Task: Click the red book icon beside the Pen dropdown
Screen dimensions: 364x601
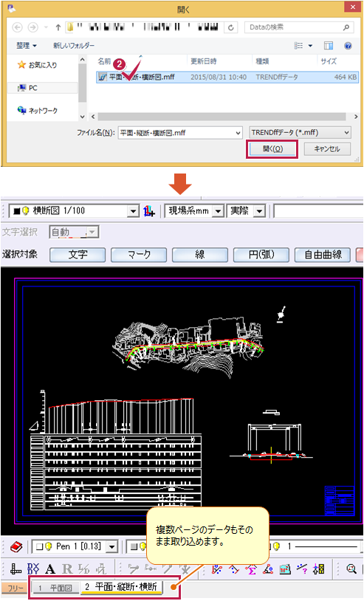Action: tap(16, 547)
